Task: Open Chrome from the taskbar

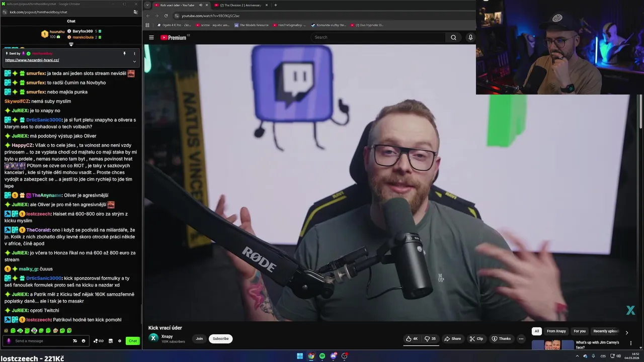Action: (311, 356)
